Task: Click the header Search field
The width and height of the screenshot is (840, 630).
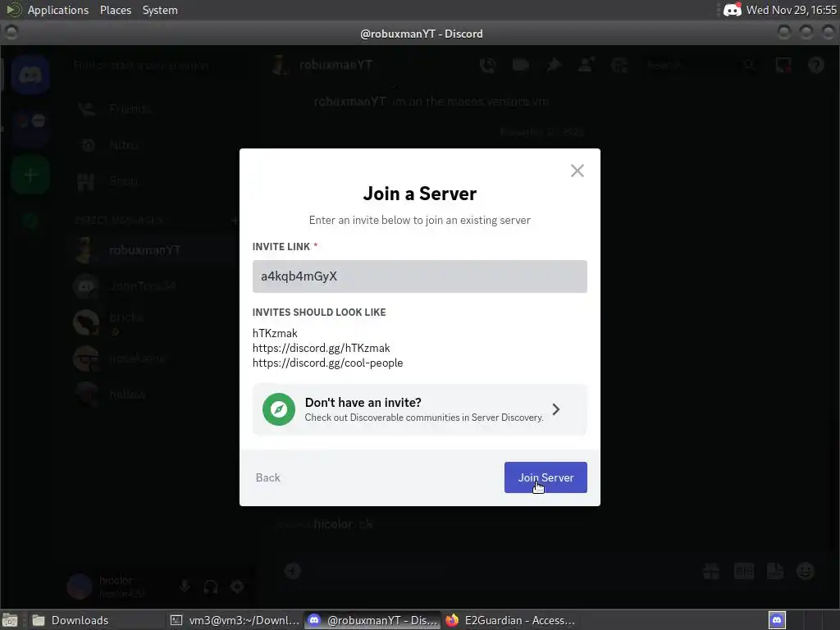Action: tap(702, 65)
